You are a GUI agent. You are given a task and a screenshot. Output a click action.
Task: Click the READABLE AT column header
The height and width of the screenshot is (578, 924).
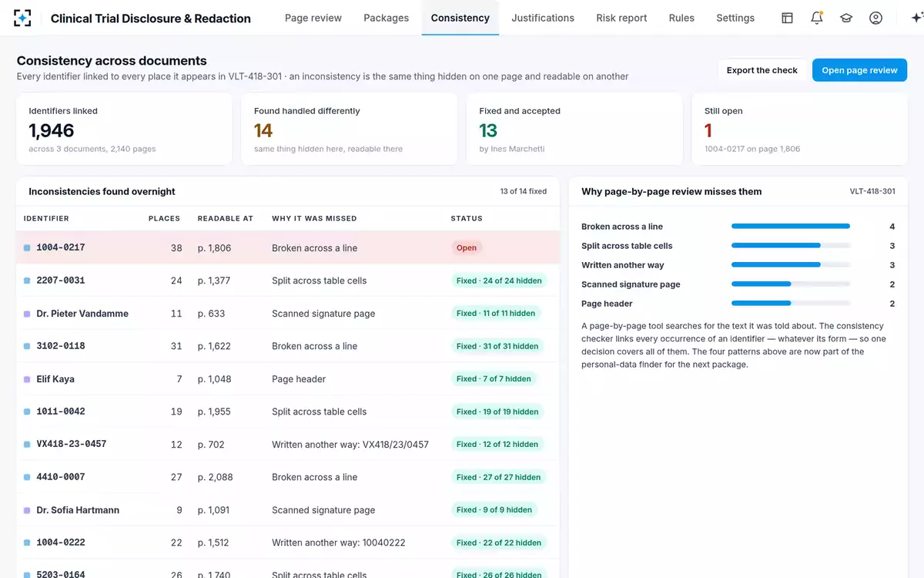(x=226, y=219)
